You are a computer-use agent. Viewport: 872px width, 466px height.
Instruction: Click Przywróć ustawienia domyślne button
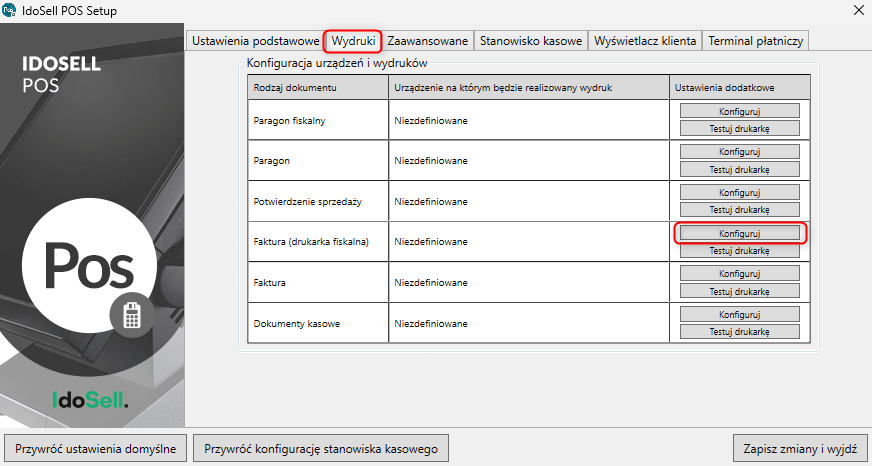coord(96,449)
